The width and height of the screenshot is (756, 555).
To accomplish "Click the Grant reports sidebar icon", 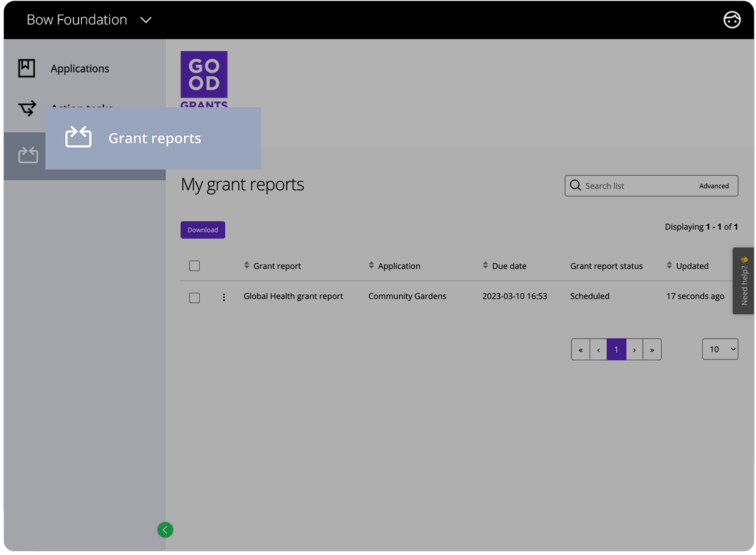I will [x=28, y=155].
